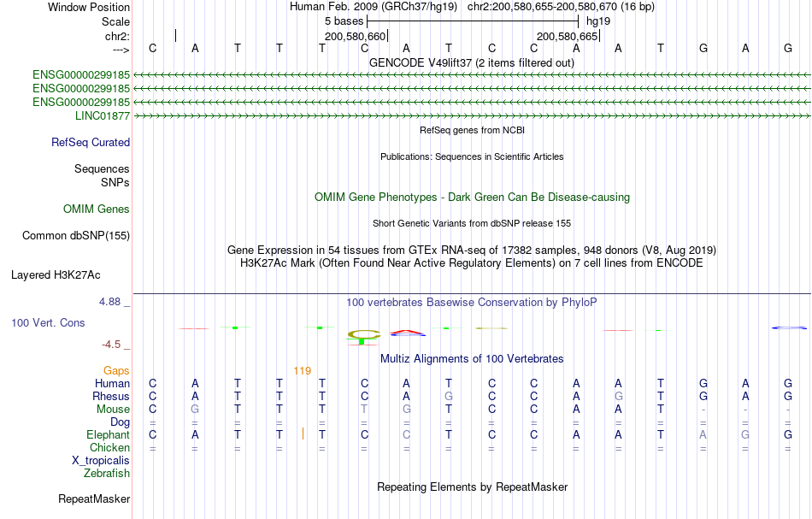Click the 200,580,665 coordinate label

(567, 36)
